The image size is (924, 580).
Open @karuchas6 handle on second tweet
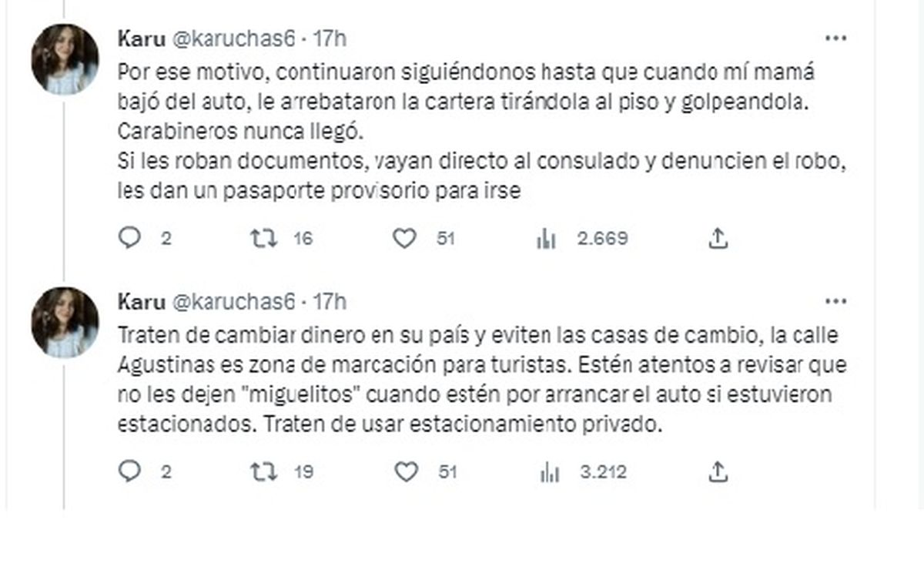coord(233,301)
